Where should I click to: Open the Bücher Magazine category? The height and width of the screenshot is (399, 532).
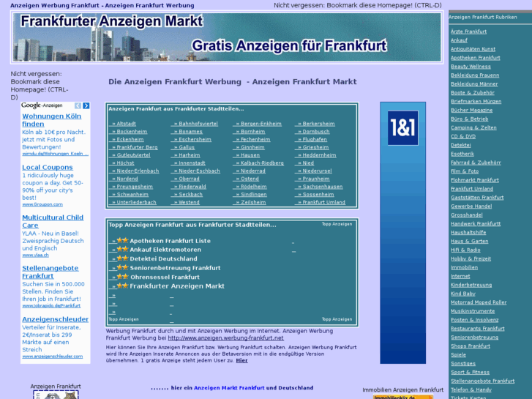[x=471, y=110]
